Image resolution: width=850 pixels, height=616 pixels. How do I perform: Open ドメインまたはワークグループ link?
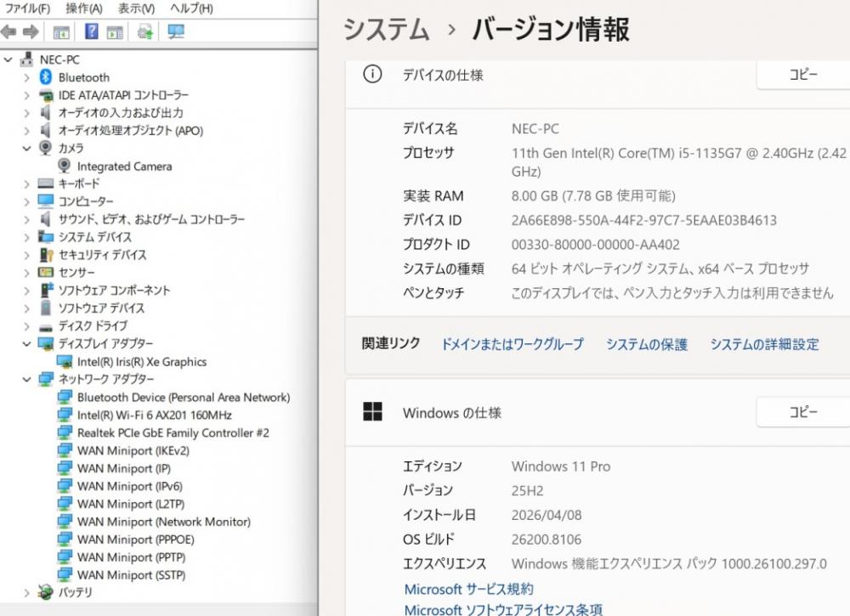click(513, 344)
